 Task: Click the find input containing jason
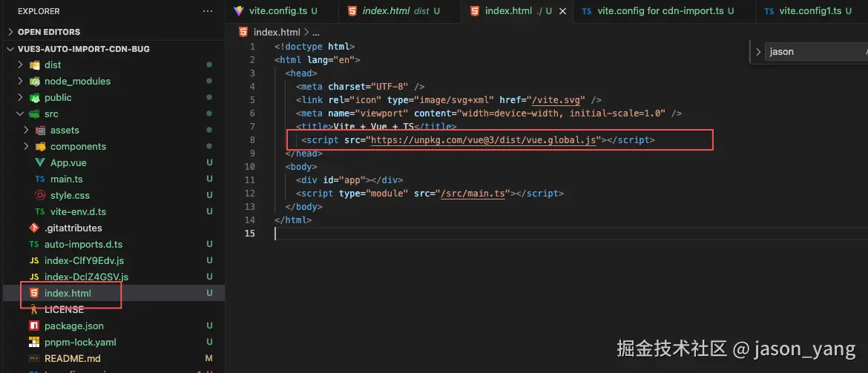pos(817,52)
